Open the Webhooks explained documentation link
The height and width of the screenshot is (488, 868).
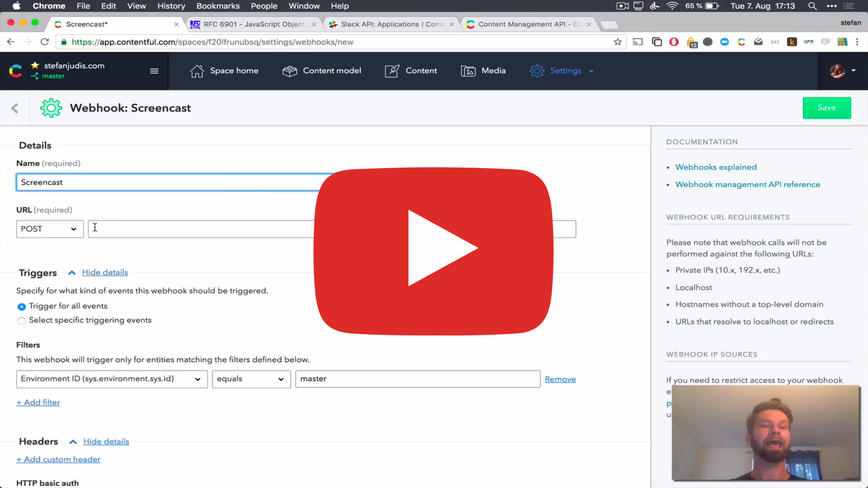716,167
